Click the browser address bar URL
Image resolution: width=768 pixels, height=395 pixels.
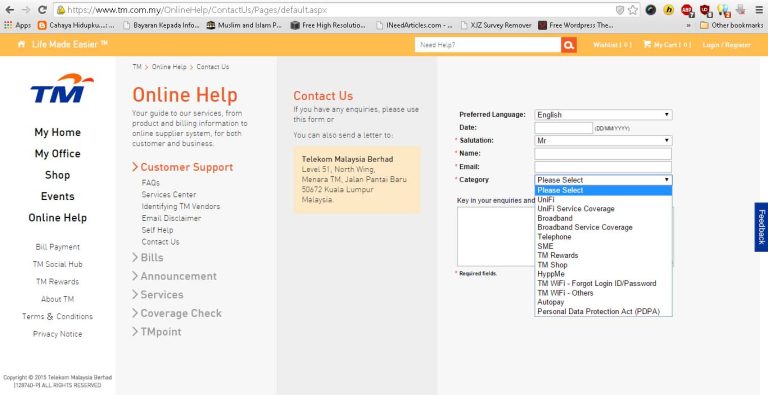coord(197,10)
